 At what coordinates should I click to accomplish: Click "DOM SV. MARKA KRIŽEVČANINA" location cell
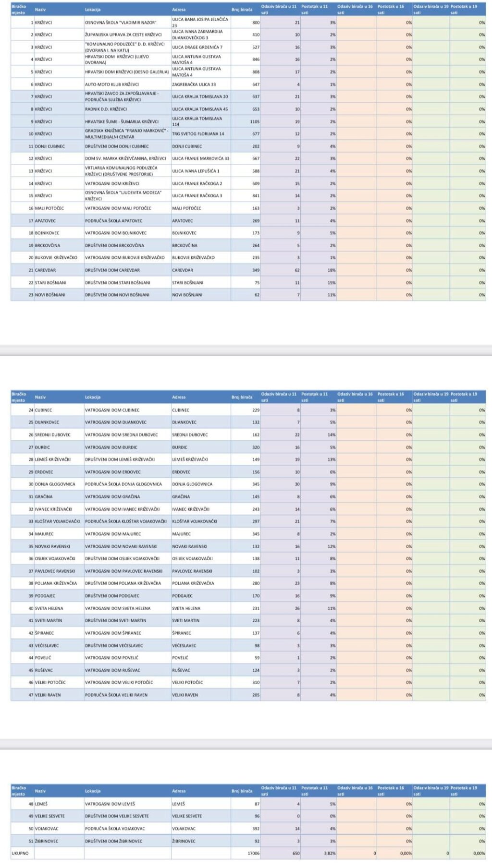(125, 158)
